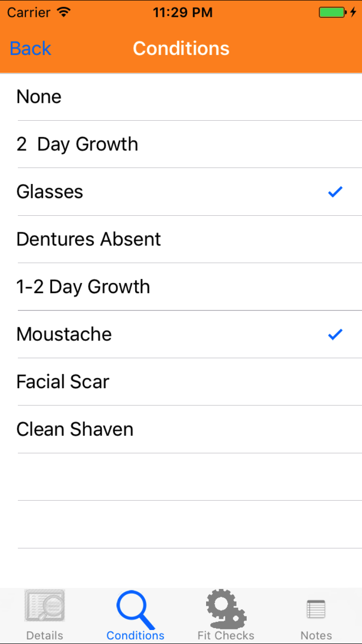
Task: Switch to the Details tab label
Action: click(44, 635)
